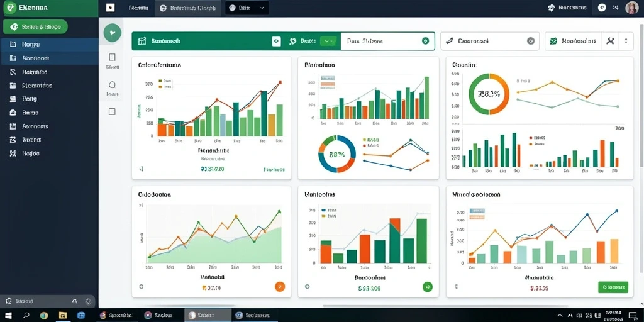Click the Windows Start button
This screenshot has height=322, width=644.
click(x=8, y=315)
